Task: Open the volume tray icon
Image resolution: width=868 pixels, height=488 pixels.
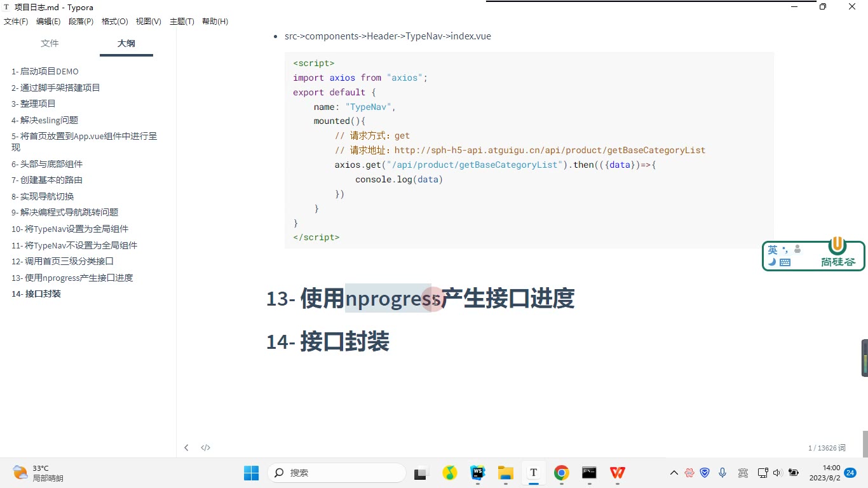Action: point(777,473)
